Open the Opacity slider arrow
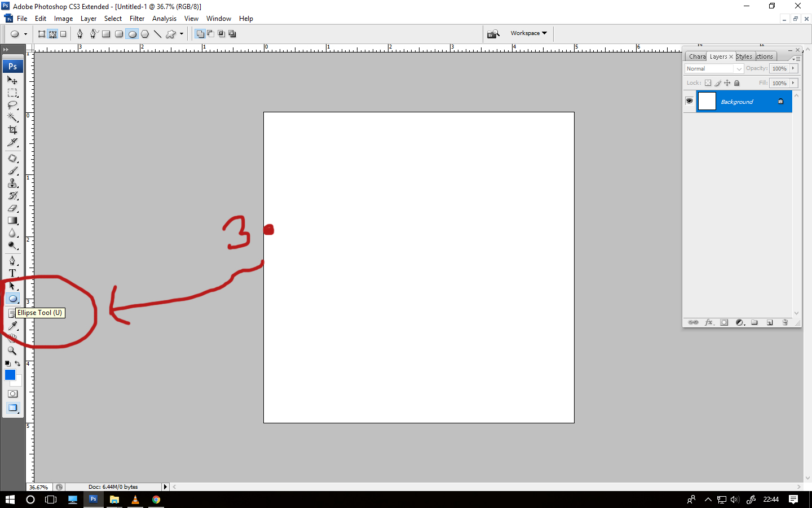812x508 pixels. click(x=793, y=68)
